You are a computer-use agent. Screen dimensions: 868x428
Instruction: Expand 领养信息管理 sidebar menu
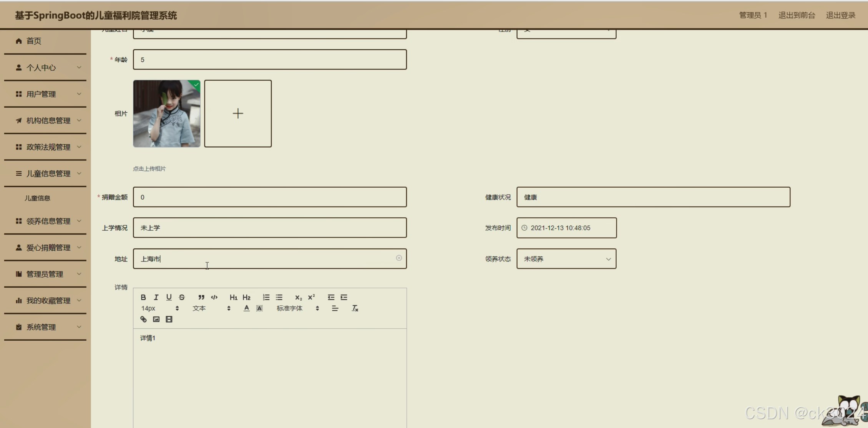(48, 221)
